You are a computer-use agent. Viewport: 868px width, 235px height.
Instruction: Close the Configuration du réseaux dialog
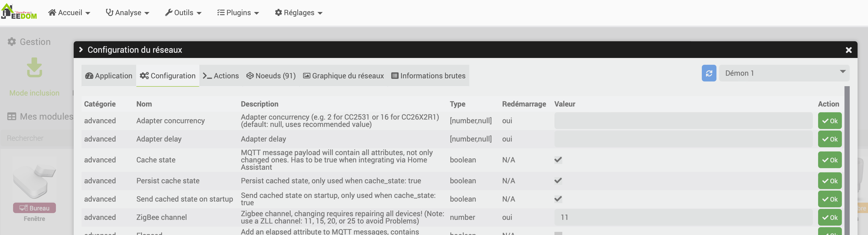click(x=848, y=50)
